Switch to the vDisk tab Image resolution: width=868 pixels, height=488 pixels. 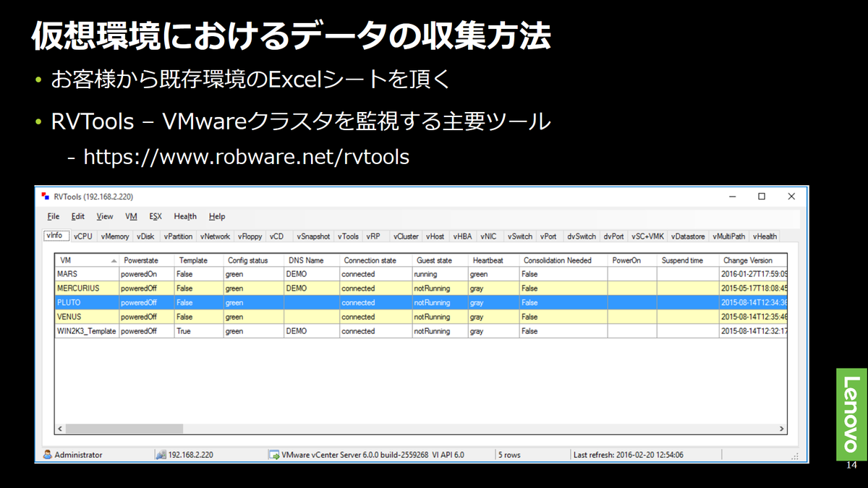point(145,236)
